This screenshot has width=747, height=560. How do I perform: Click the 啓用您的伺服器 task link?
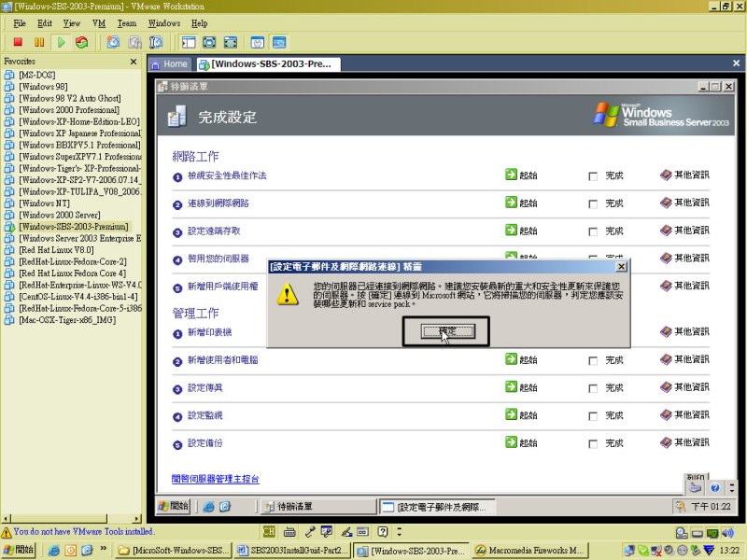coord(218,259)
